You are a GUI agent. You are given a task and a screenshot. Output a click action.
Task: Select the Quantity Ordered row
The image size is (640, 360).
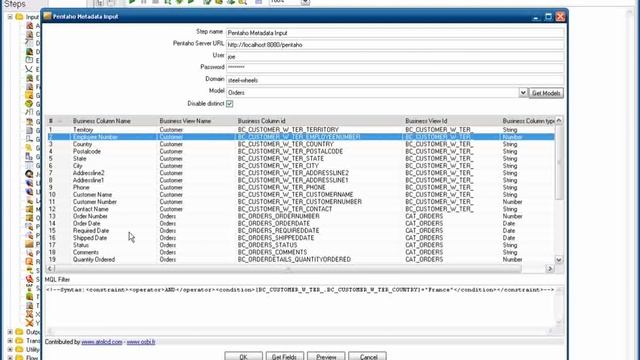301,259
